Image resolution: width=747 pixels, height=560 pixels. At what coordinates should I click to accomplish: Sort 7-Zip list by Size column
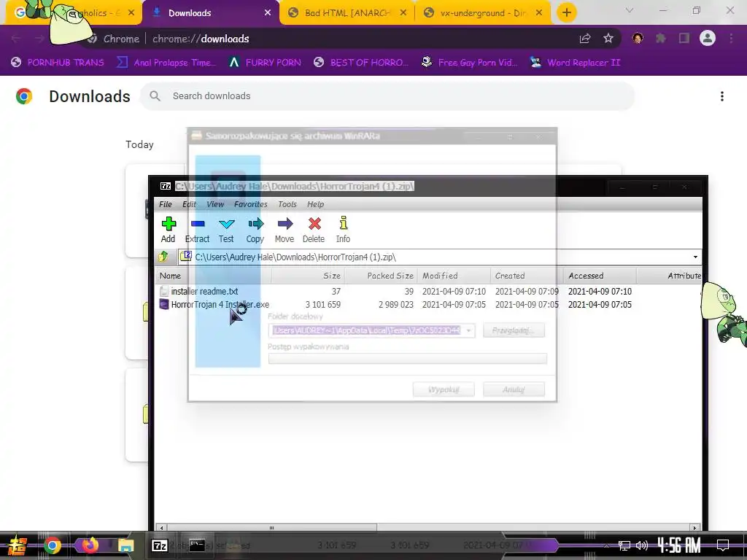308,276
